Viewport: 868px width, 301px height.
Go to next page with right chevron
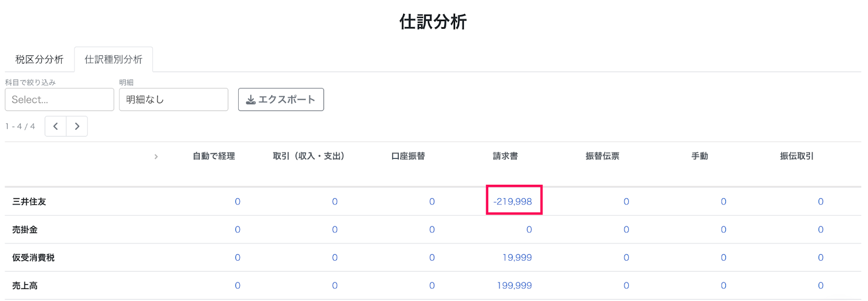[77, 126]
